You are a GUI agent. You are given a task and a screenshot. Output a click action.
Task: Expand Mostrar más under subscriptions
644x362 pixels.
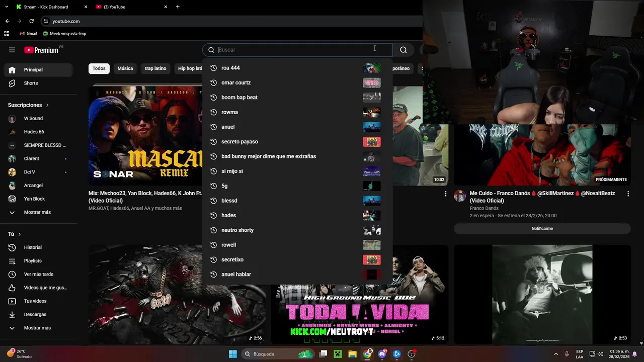point(38,212)
